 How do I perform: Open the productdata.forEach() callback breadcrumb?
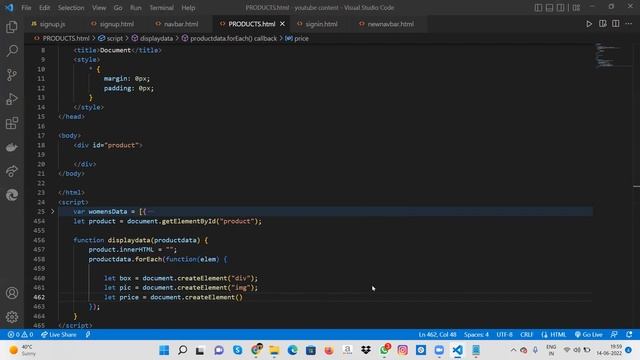pos(233,38)
